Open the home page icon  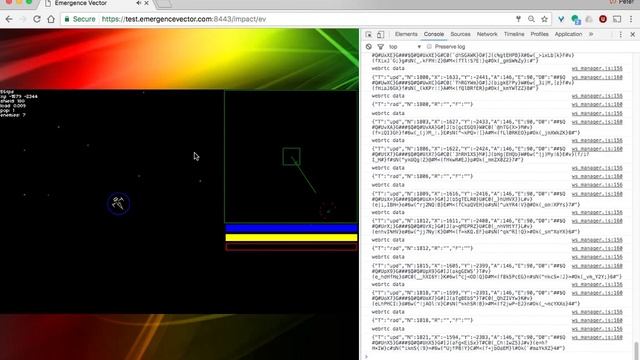[x=51, y=19]
